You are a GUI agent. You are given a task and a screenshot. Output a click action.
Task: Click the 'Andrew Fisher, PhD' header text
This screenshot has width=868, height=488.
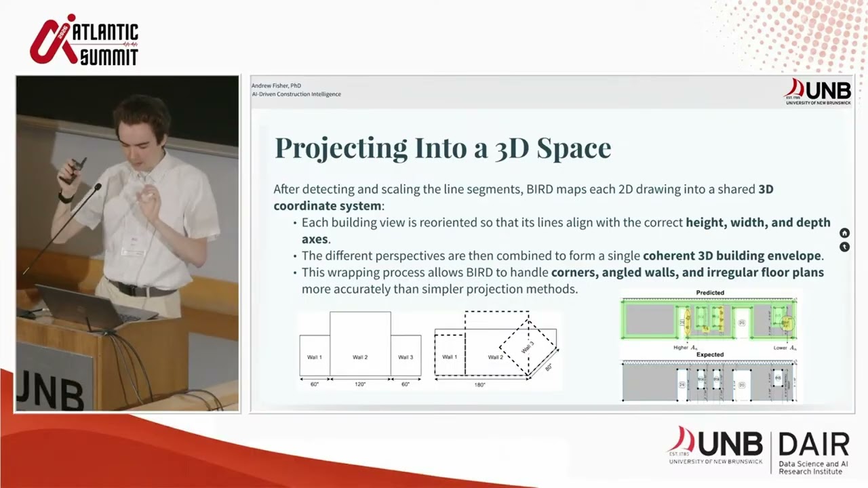coord(276,86)
